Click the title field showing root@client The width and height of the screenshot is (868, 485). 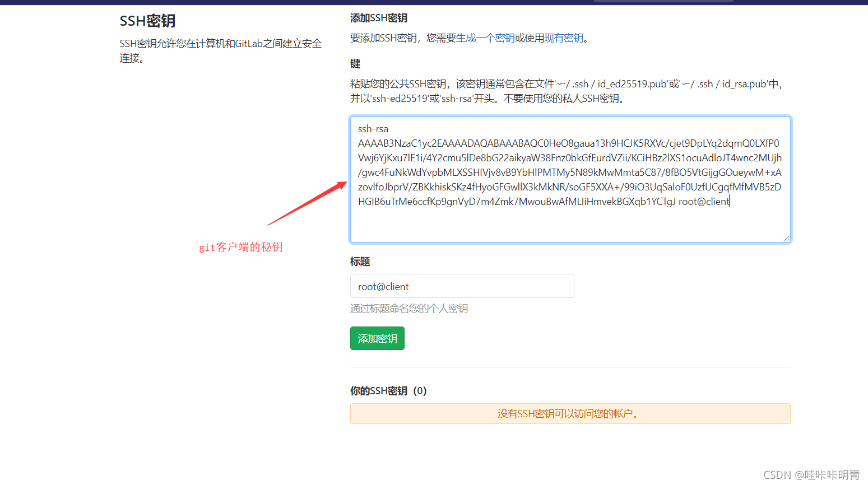point(462,286)
